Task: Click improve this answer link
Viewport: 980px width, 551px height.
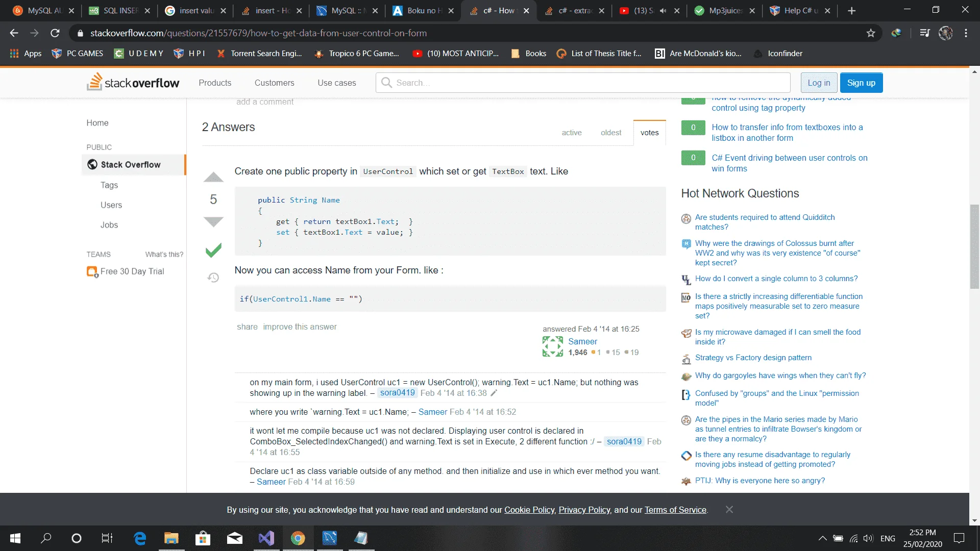Action: 300,327
